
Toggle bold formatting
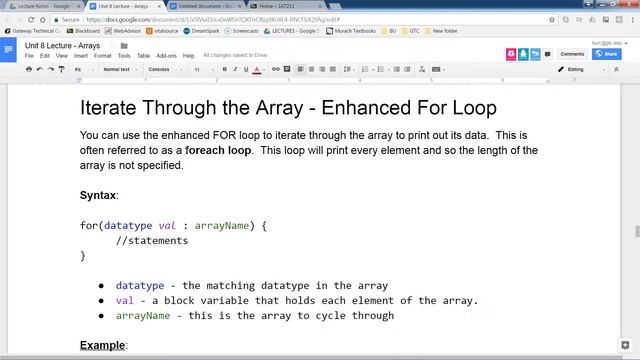point(224,69)
